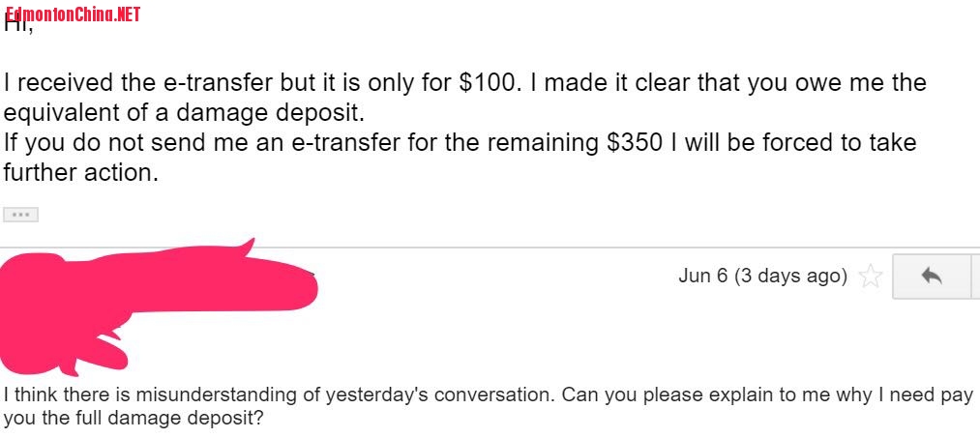Open the More dropdown beside Reply
Image resolution: width=980 pixels, height=438 pixels.
click(974, 277)
